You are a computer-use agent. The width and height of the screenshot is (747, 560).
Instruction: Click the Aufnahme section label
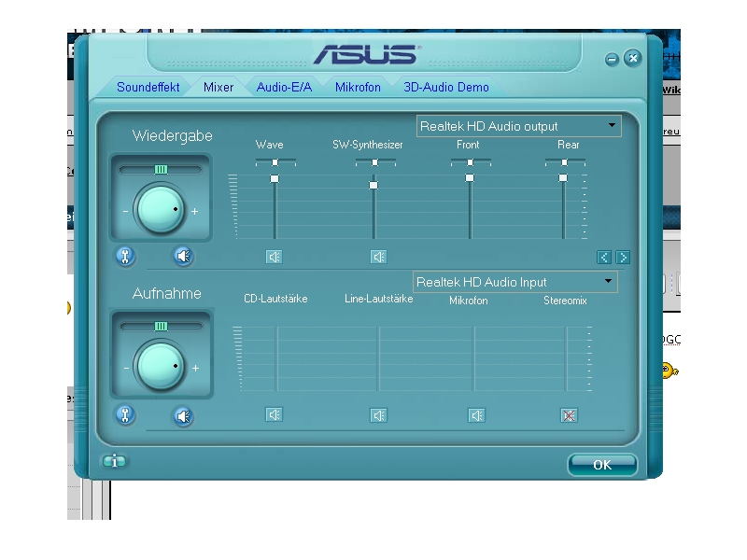167,293
